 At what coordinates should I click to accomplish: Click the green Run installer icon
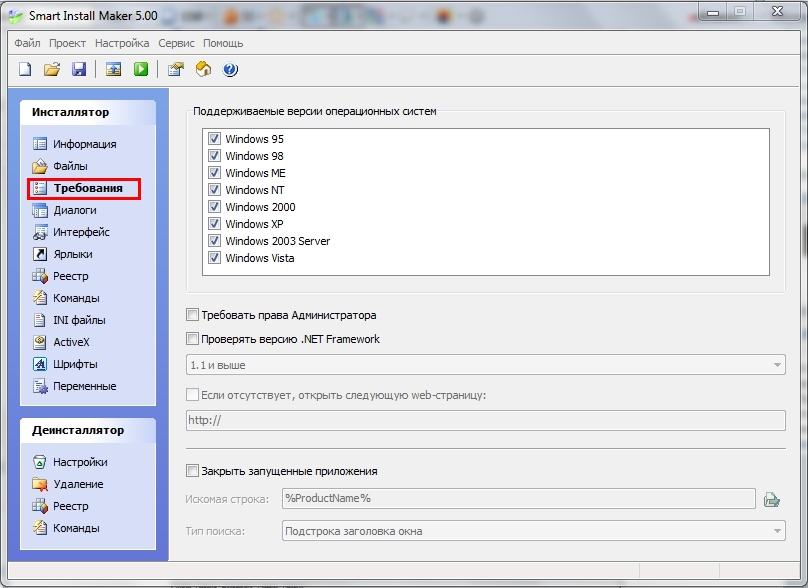[x=141, y=69]
